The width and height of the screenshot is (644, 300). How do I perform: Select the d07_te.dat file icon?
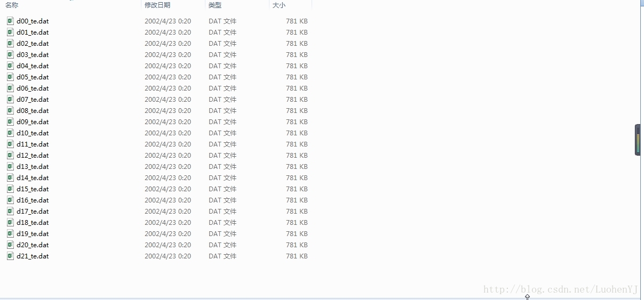tap(10, 99)
